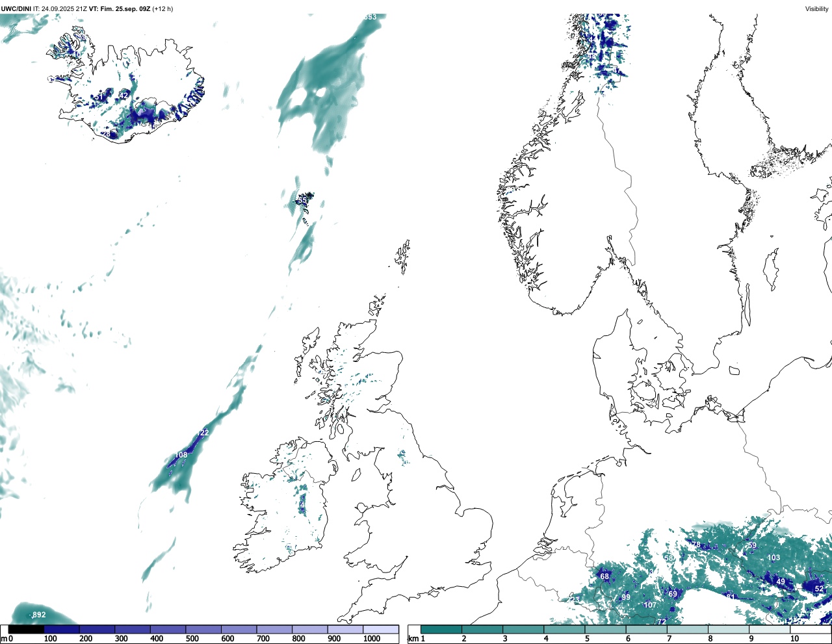Viewport: 832px width, 644px height.
Task: Click the '5' tick label on the km scale
Action: click(586, 639)
